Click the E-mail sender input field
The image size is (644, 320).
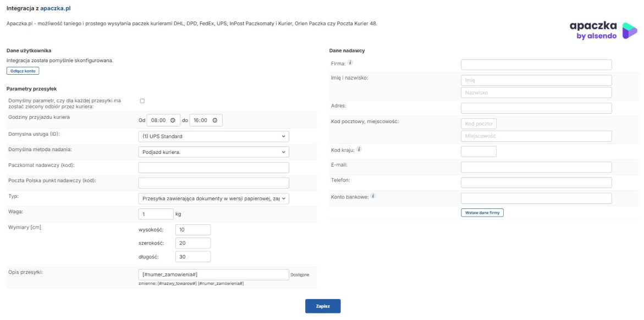[x=536, y=167]
